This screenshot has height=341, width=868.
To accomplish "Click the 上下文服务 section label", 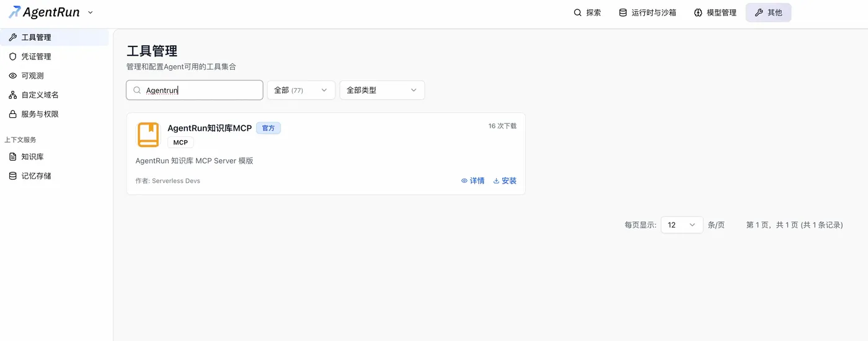I will click(x=20, y=140).
